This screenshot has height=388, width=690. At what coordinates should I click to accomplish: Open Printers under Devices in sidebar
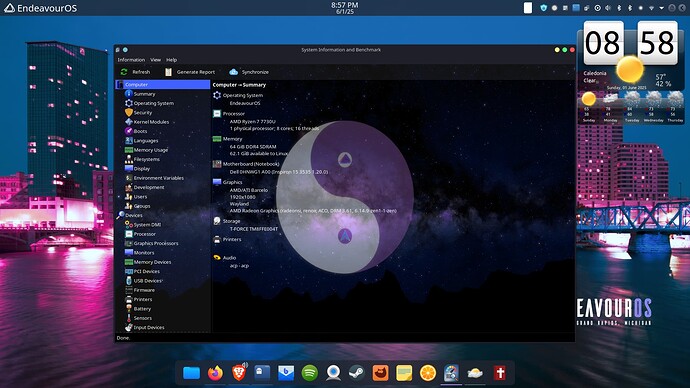(143, 300)
